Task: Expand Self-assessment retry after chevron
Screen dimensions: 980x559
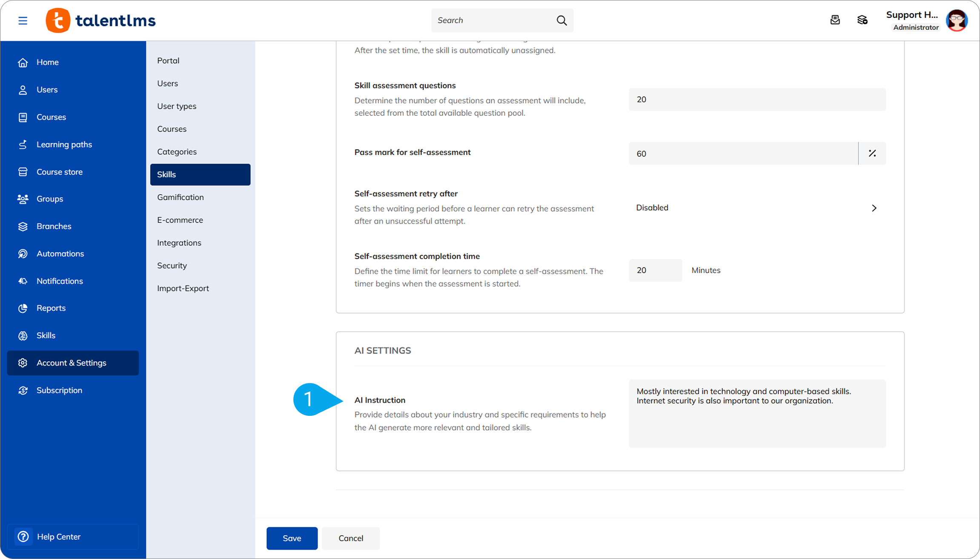Action: point(874,208)
